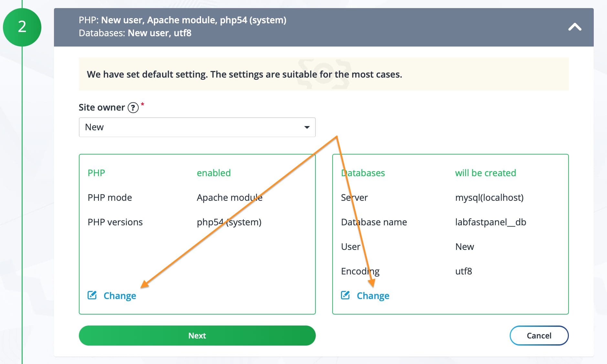Collapse the settings panel with header chevron
Image resolution: width=607 pixels, height=364 pixels.
pos(574,27)
